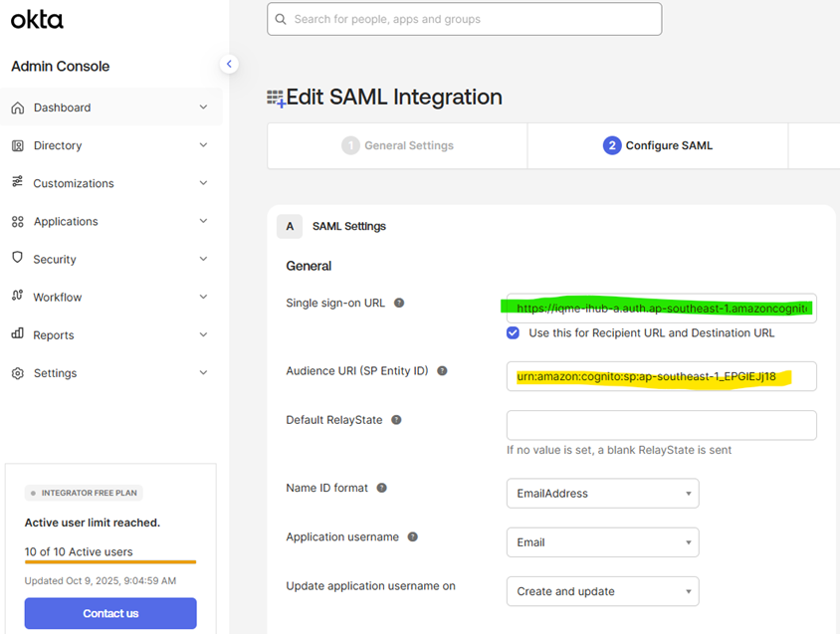The width and height of the screenshot is (840, 634).
Task: Open Update application username on dropdown
Action: click(602, 591)
